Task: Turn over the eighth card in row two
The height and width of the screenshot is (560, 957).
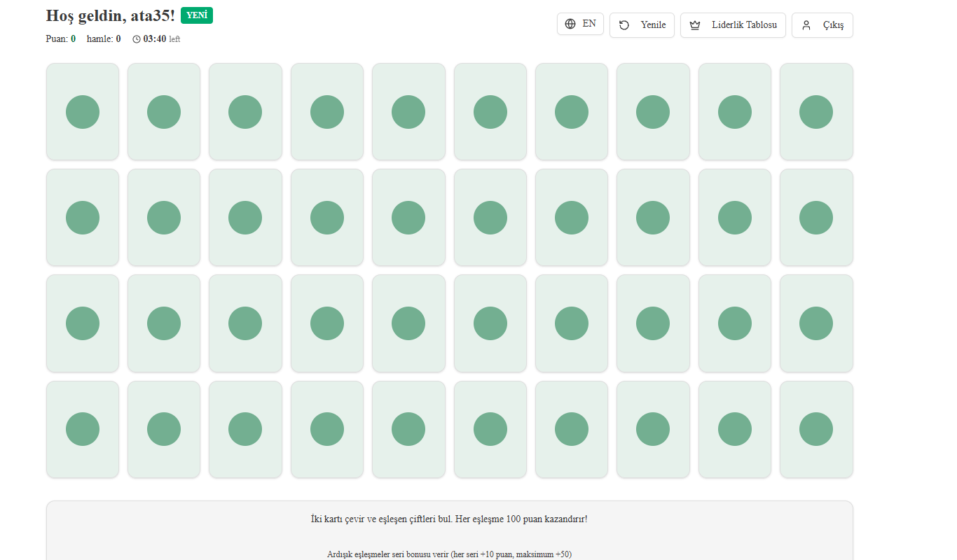Action: [x=653, y=218]
